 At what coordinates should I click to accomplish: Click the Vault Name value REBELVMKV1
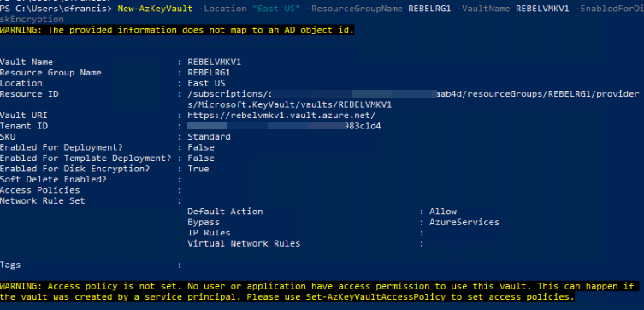click(x=215, y=62)
